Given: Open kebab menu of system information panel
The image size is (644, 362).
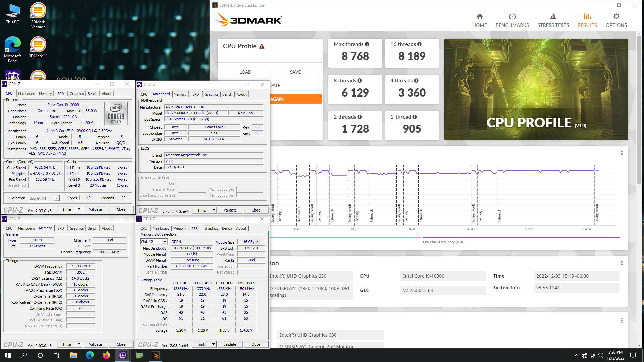Looking at the screenshot, I should point(622,263).
